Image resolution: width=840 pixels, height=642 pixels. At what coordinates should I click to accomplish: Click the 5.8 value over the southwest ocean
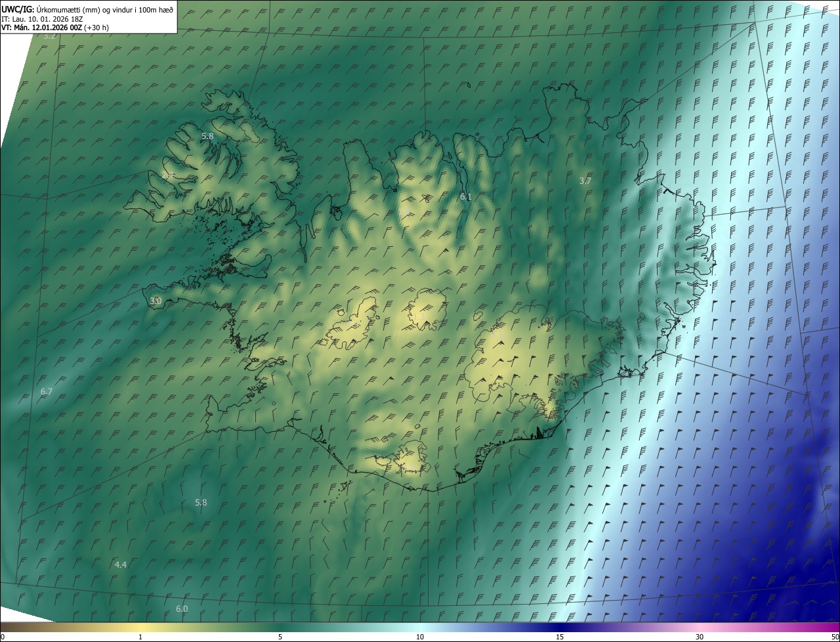[x=201, y=502]
